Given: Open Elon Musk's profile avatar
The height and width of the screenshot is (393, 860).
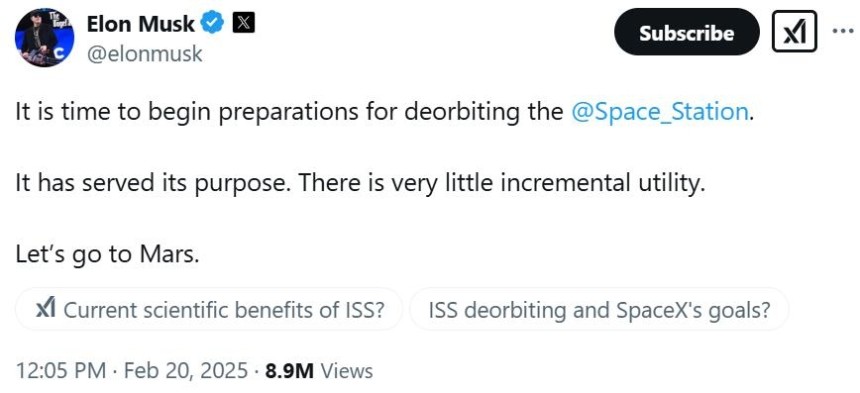Looking at the screenshot, I should [x=44, y=38].
